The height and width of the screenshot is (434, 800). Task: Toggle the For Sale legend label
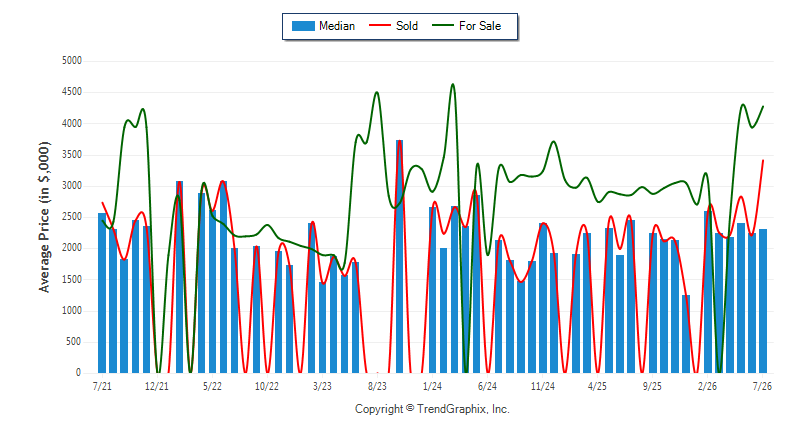coord(480,26)
